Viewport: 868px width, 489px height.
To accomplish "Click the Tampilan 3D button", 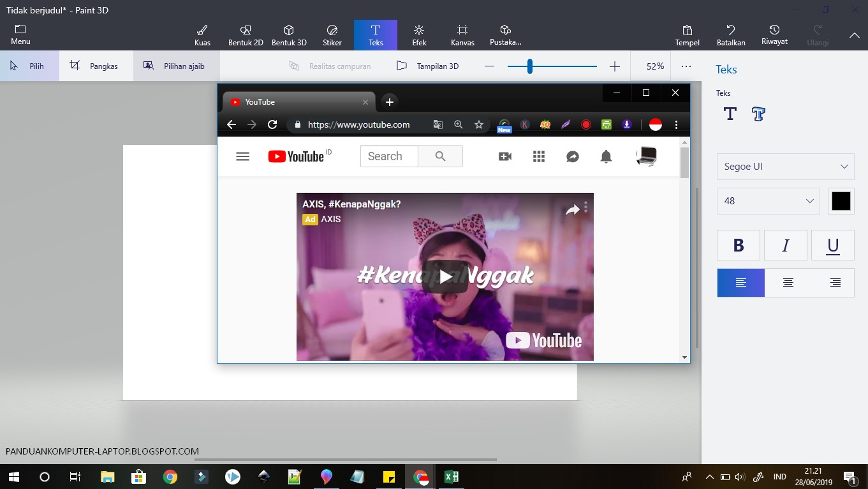I will (428, 65).
